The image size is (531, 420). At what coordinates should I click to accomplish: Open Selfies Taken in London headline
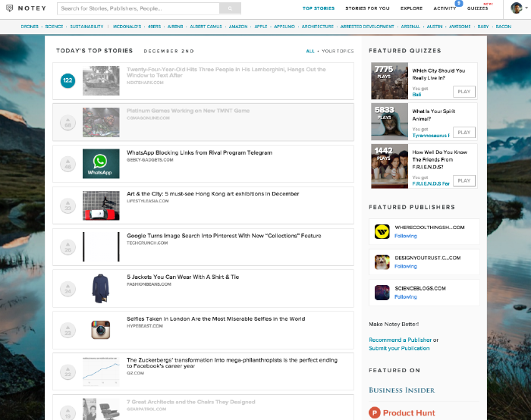tap(215, 319)
